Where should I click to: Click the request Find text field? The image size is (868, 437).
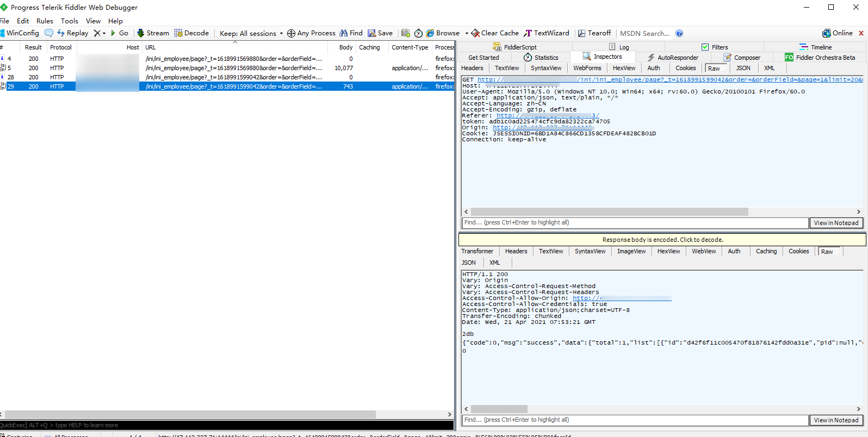[635, 223]
